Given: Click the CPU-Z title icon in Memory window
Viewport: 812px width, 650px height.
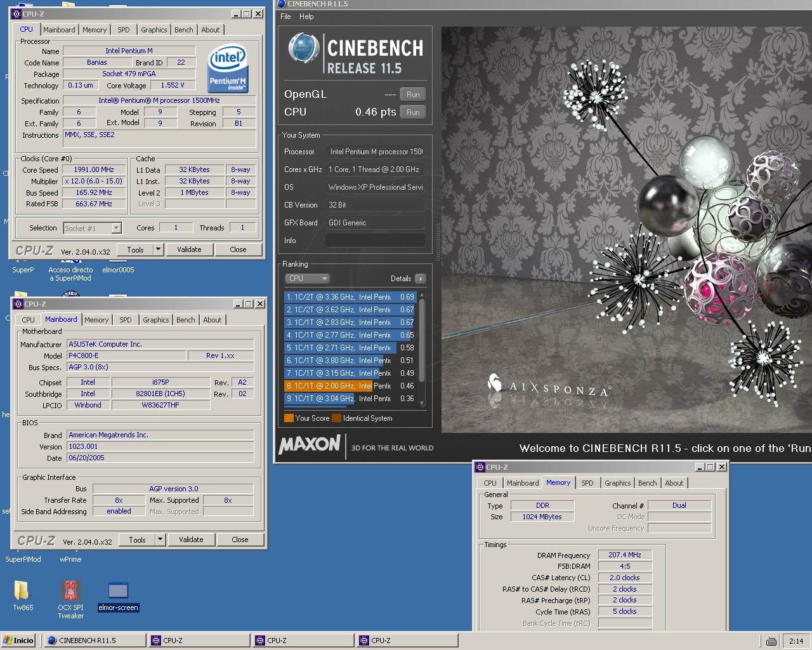Looking at the screenshot, I should pyautogui.click(x=480, y=467).
